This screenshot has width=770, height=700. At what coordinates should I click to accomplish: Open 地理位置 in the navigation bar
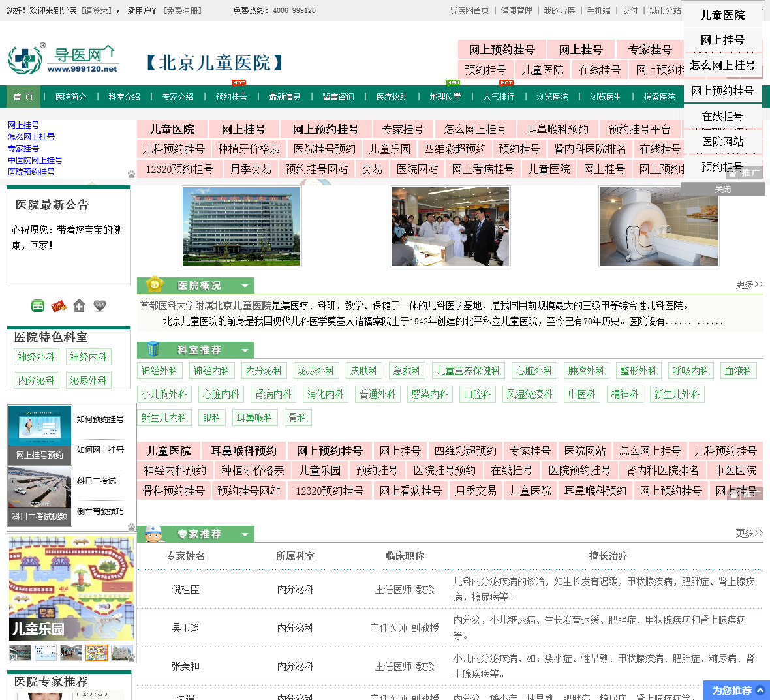coord(446,97)
